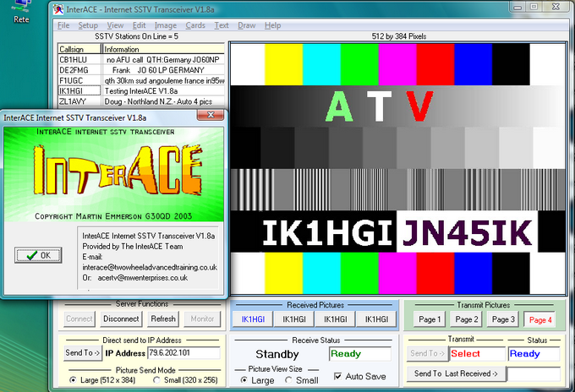Click the Receive Status Ready field
The width and height of the screenshot is (575, 392).
pos(360,354)
